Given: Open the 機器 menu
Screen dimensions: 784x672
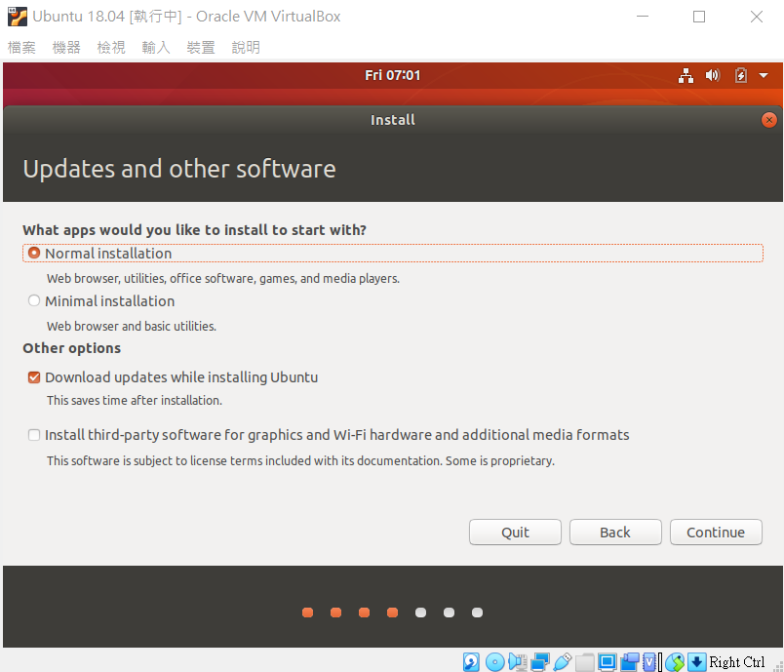Looking at the screenshot, I should (66, 48).
